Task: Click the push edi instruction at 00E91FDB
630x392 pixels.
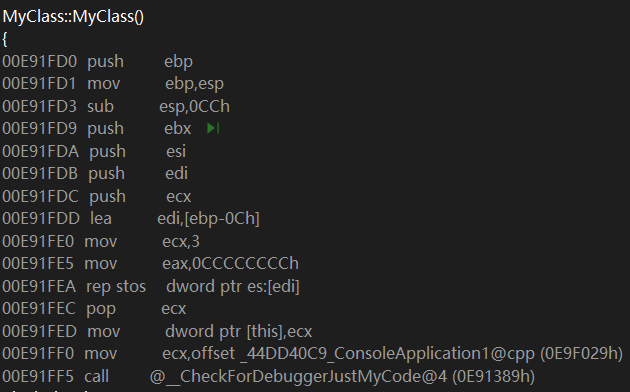Action: click(95, 174)
